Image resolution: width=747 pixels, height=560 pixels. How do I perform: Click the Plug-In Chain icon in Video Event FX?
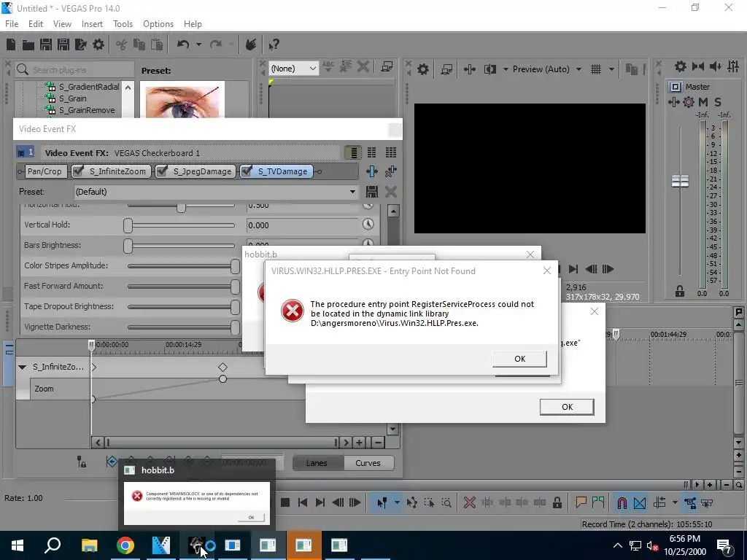[x=372, y=171]
